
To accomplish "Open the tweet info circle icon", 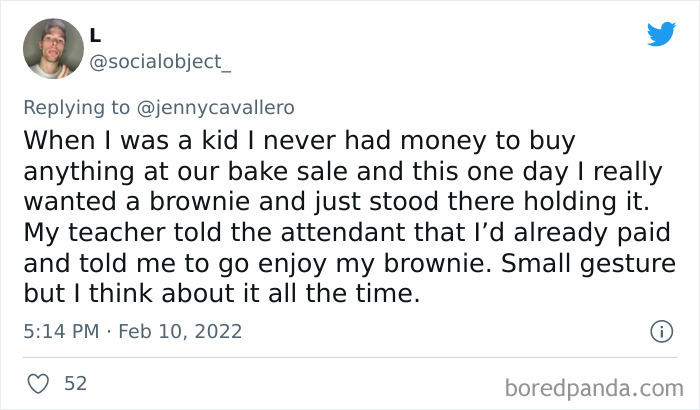I will coord(660,330).
